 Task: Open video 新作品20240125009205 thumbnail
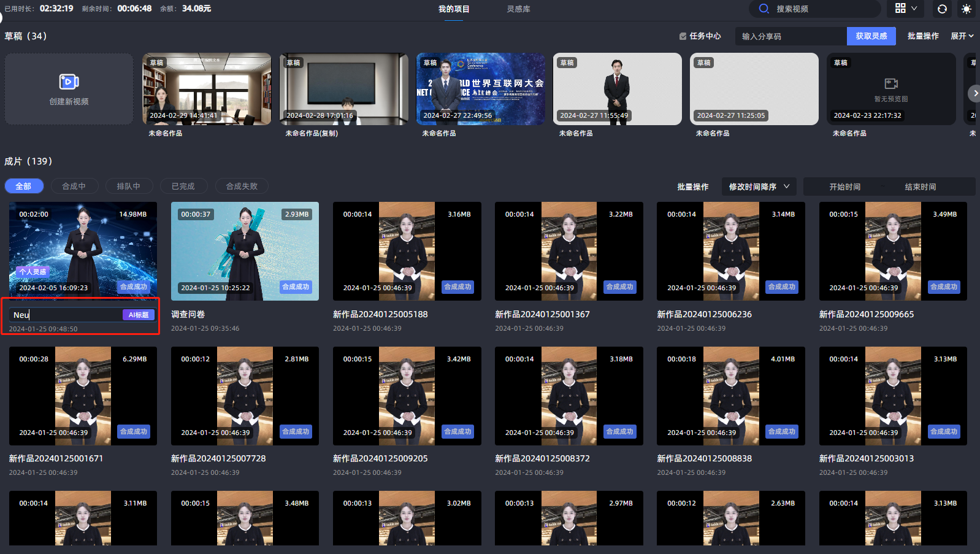tap(407, 396)
